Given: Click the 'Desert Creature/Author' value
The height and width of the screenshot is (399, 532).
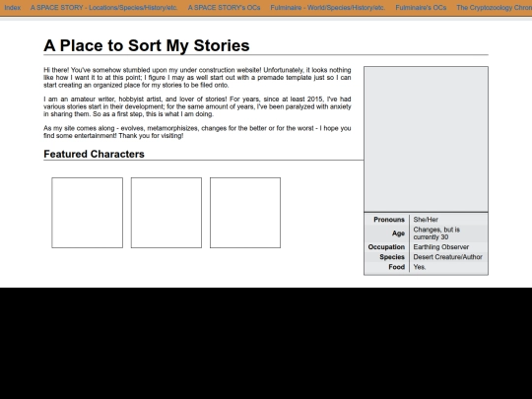Looking at the screenshot, I should click(x=448, y=257).
